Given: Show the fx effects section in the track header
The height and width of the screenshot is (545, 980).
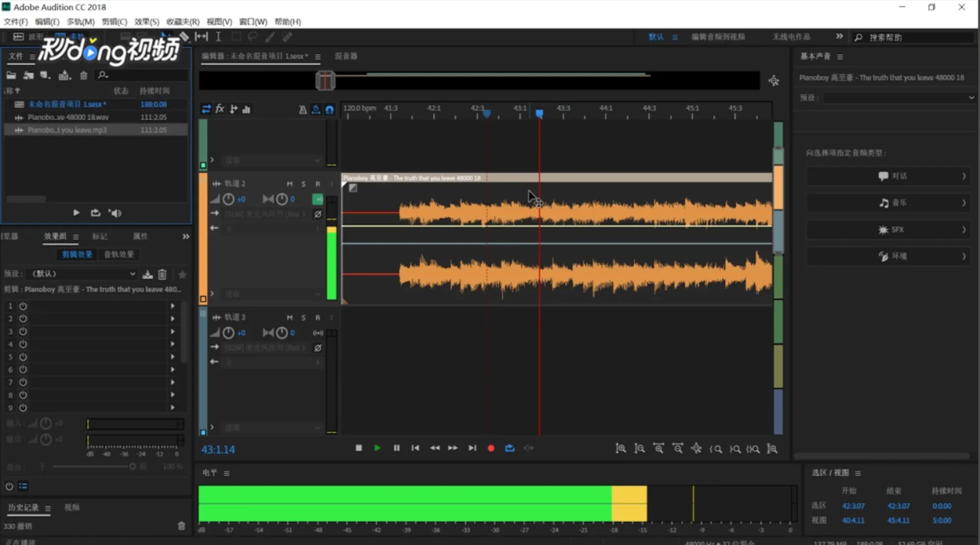Looking at the screenshot, I should pyautogui.click(x=220, y=109).
